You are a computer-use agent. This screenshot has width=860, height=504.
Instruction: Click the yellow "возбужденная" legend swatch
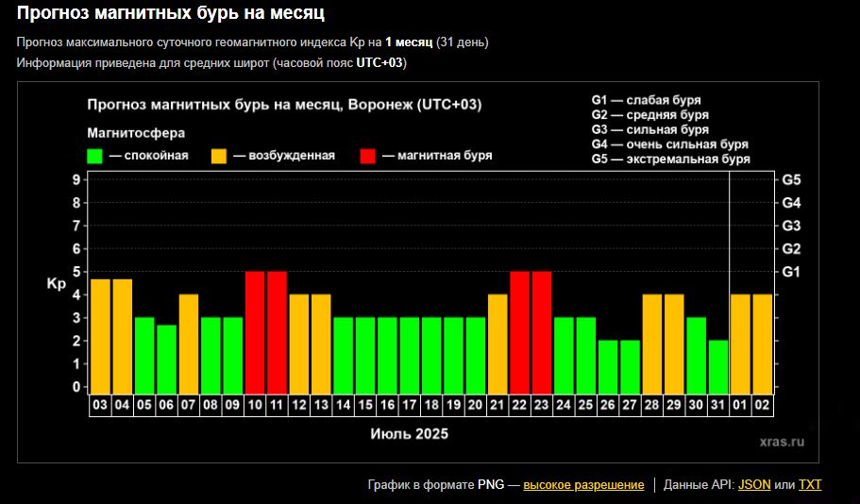click(219, 156)
